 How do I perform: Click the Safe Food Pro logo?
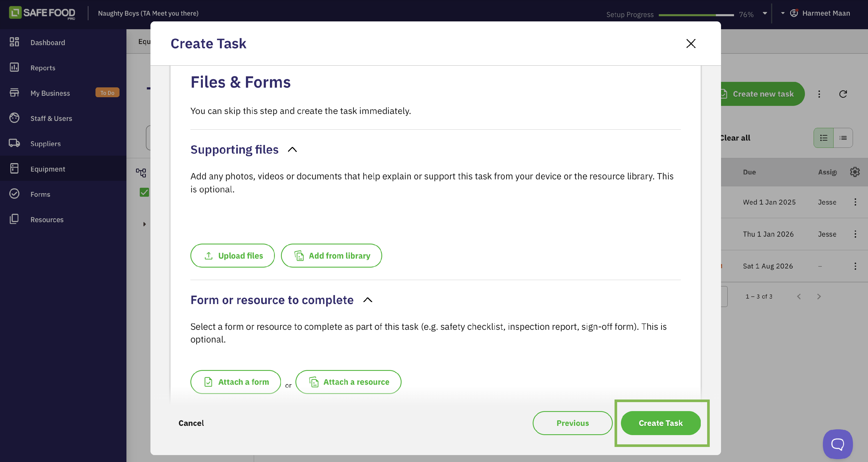[42, 13]
